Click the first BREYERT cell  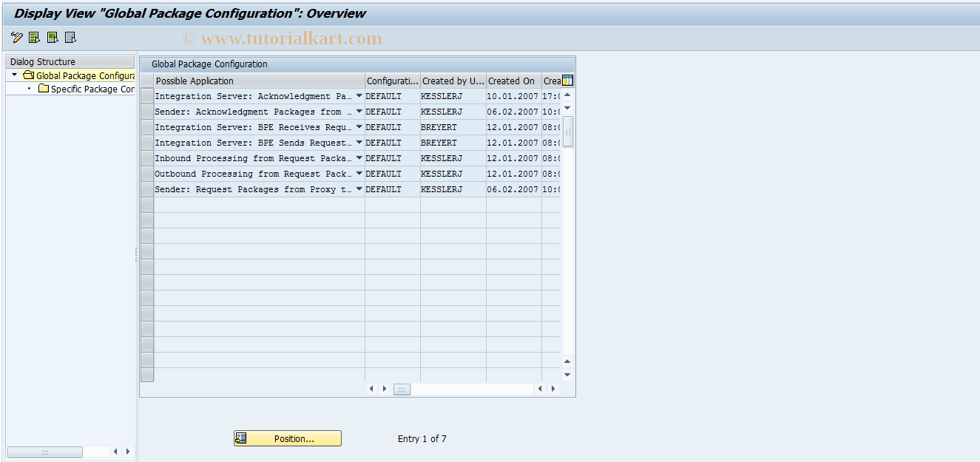[453, 127]
